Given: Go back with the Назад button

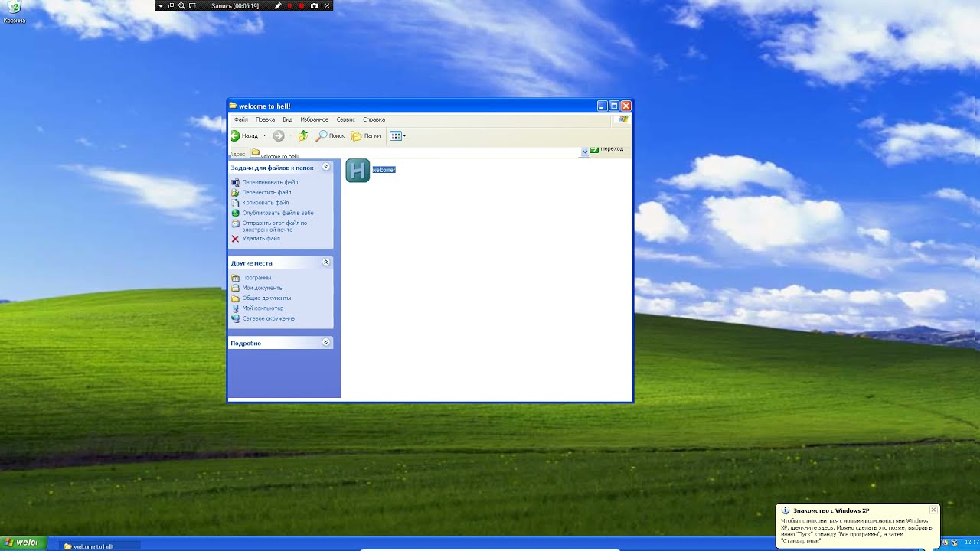Looking at the screenshot, I should pos(246,135).
